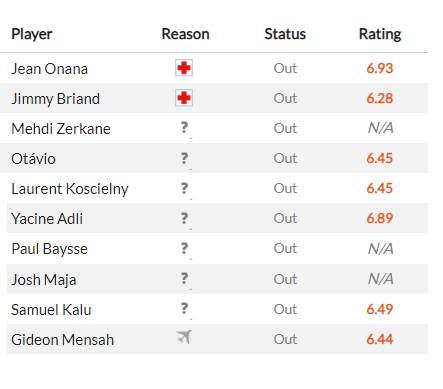Image resolution: width=443 pixels, height=389 pixels.
Task: Click Jean Onana's red cross injury icon
Action: tap(184, 68)
